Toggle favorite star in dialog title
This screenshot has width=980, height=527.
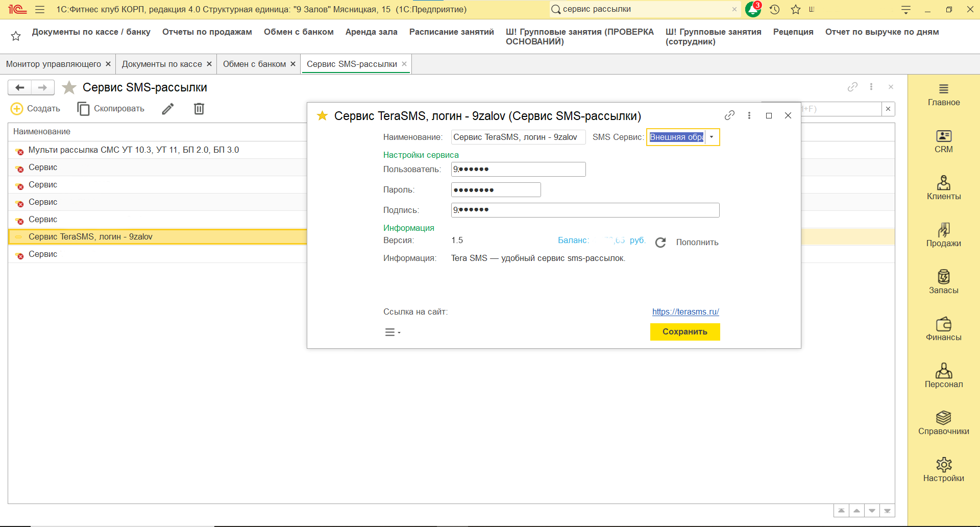coord(322,116)
